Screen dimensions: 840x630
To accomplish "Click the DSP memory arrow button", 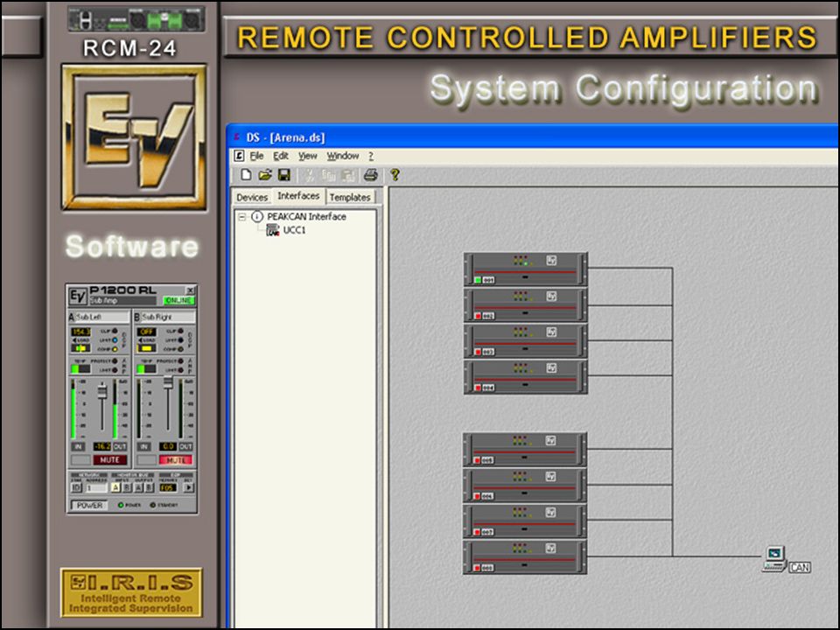I will tap(189, 487).
